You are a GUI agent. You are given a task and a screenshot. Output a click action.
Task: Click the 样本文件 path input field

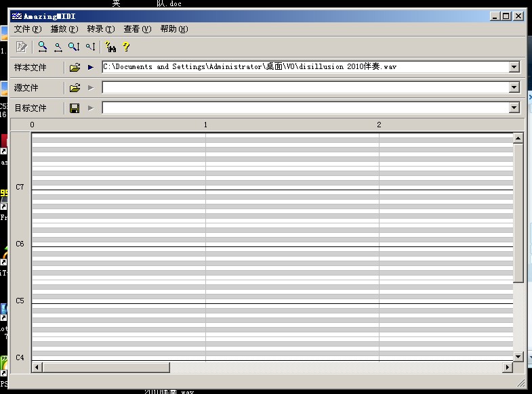pyautogui.click(x=306, y=67)
